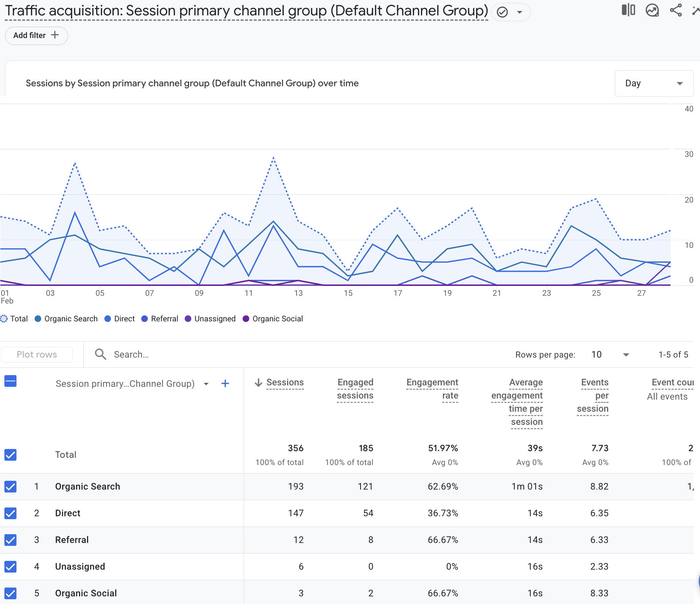Click the Plot rows button
The width and height of the screenshot is (700, 604).
click(37, 355)
